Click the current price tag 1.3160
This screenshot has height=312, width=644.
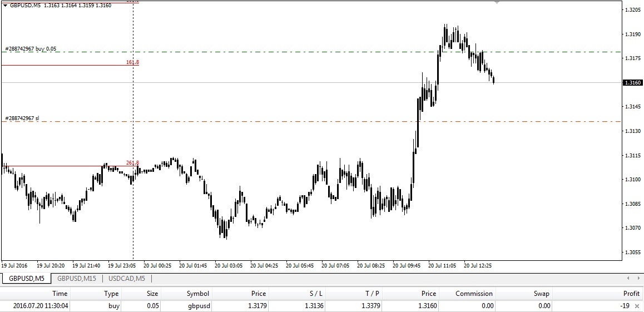(x=632, y=83)
